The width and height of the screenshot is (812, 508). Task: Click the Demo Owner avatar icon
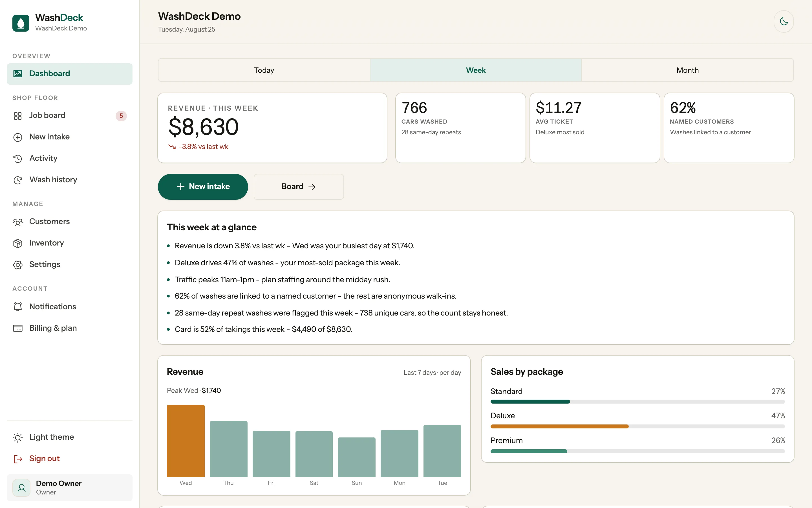(21, 488)
